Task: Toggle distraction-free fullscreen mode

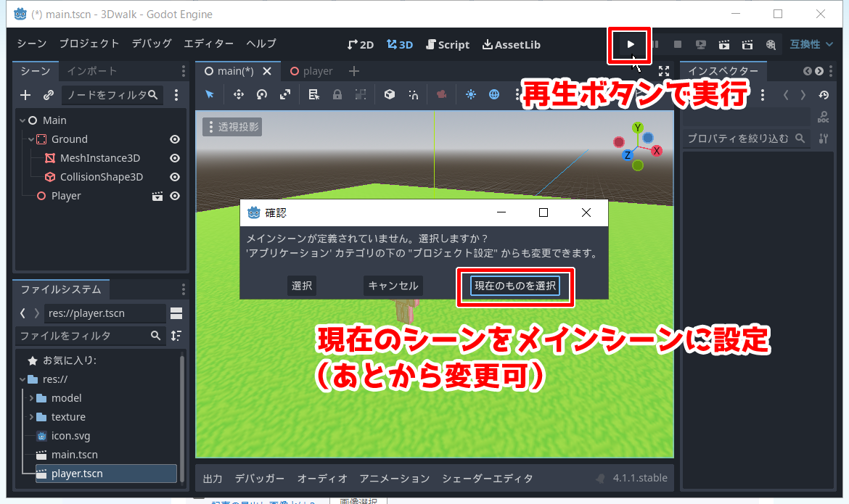Action: 664,71
